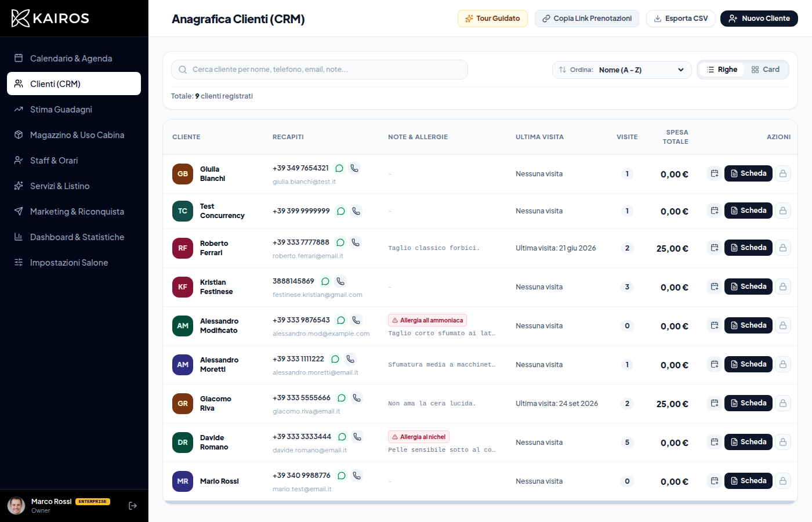Open chat icon for Kristian Festinese
The height and width of the screenshot is (522, 812).
click(x=325, y=281)
